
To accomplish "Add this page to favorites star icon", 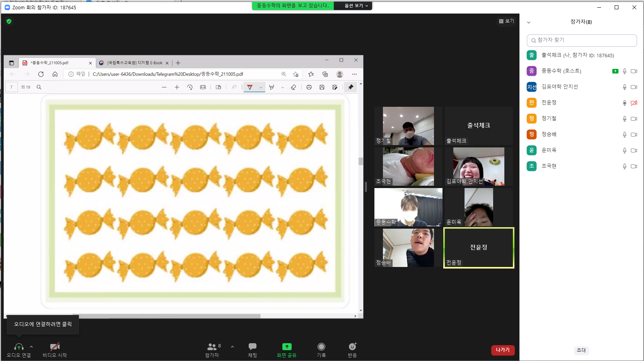I will 296,74.
